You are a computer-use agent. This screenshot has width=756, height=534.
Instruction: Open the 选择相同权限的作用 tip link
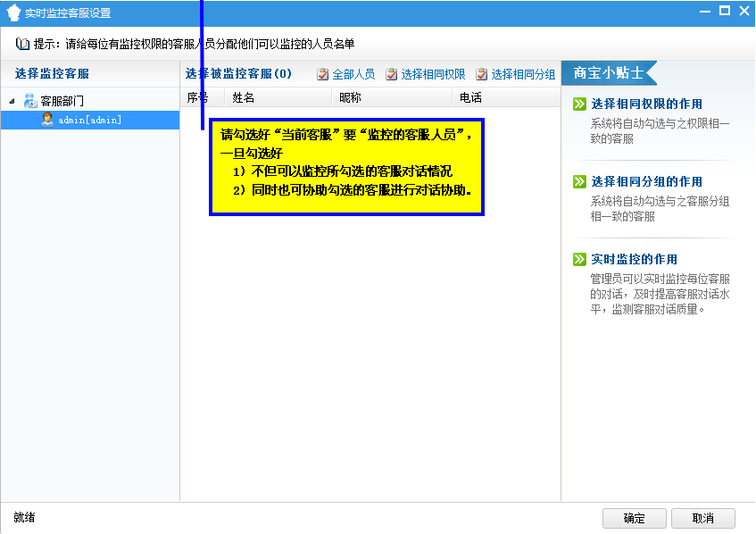point(646,104)
